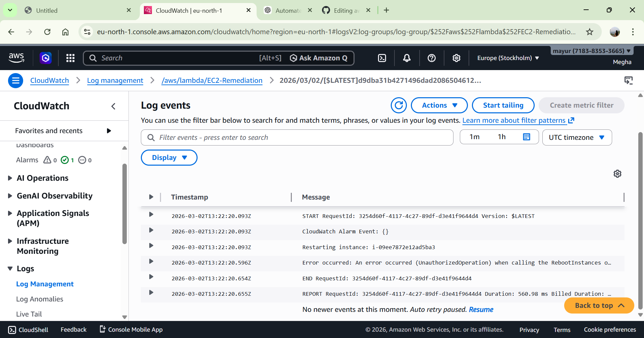Open the Chrome profile avatar
Image resolution: width=644 pixels, height=338 pixels.
(x=615, y=32)
